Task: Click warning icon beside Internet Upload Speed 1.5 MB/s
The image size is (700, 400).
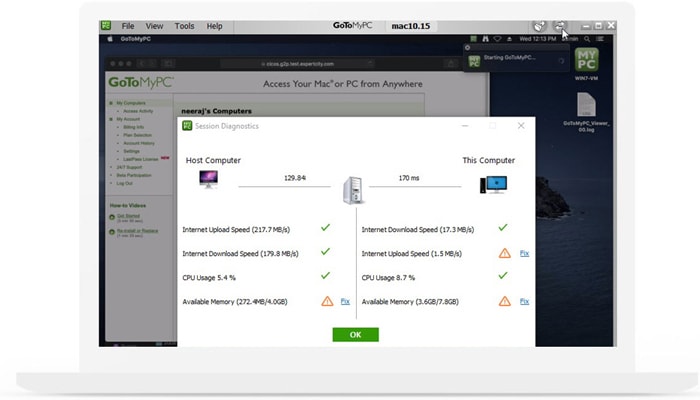Action: (x=505, y=253)
